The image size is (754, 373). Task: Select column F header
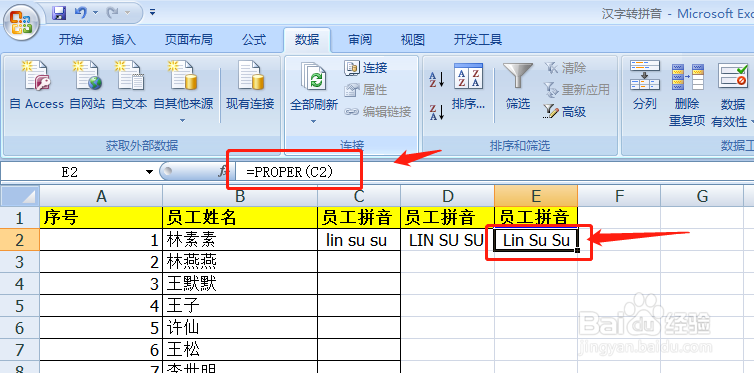coord(619,196)
